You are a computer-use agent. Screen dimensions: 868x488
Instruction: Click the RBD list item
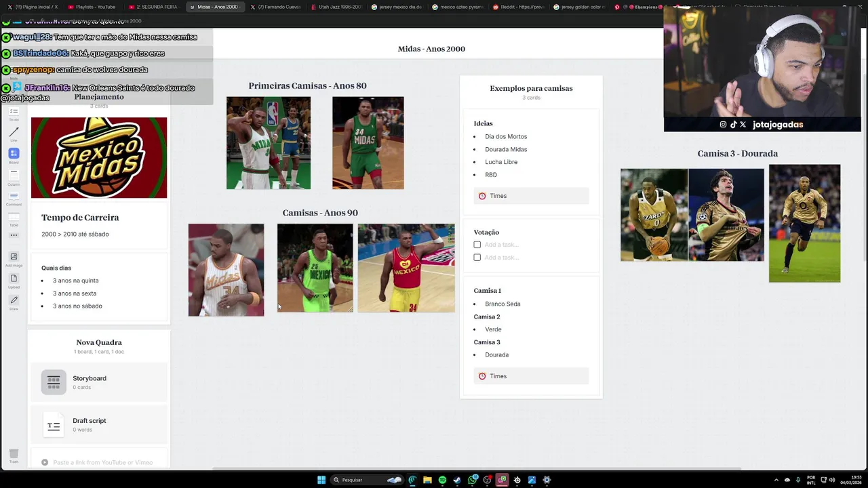[x=491, y=175]
